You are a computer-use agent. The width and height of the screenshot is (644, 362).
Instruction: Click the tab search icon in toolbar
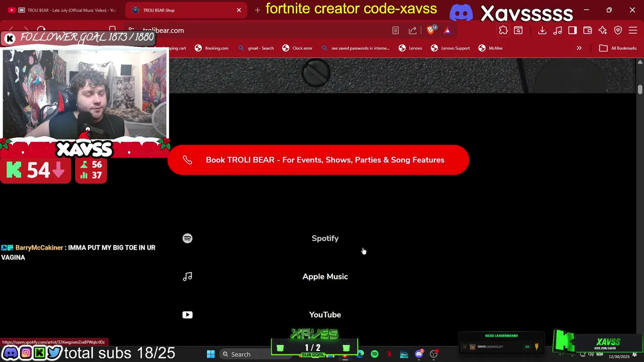tap(518, 31)
